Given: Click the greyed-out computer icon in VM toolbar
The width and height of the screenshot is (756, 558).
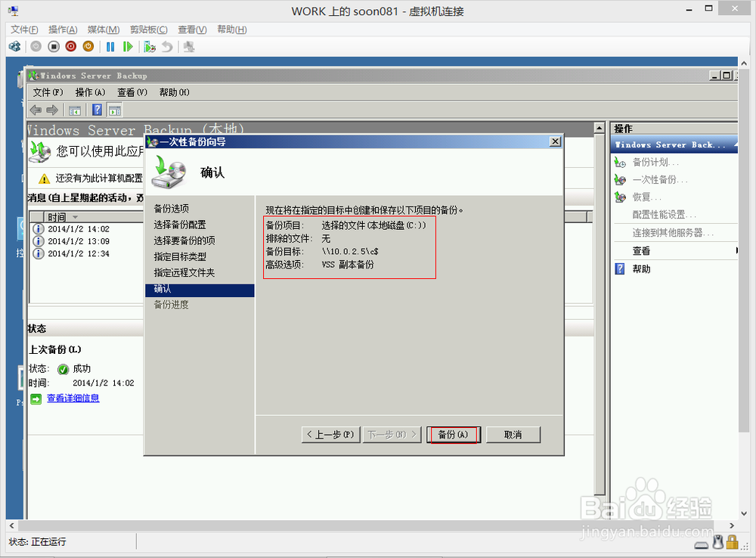Looking at the screenshot, I should (x=189, y=47).
